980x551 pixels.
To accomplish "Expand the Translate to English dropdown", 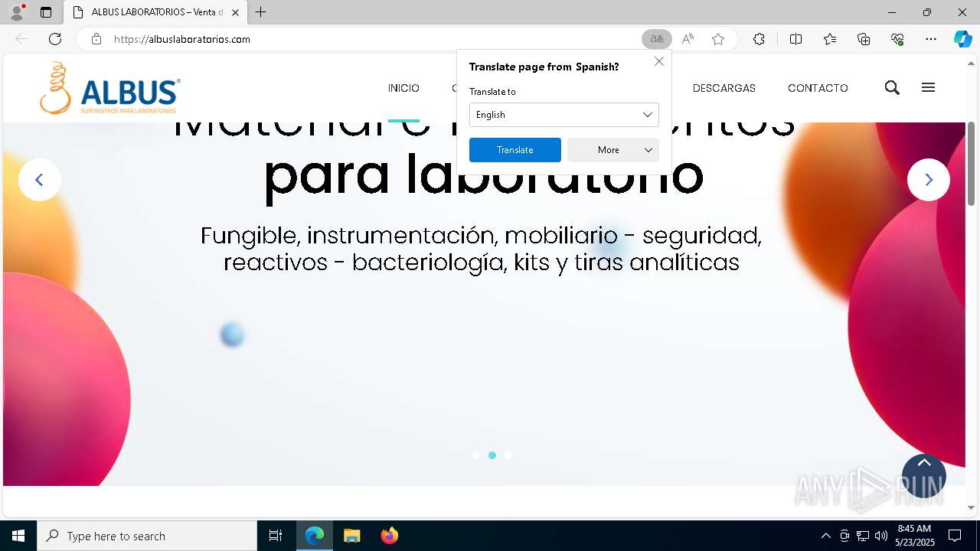I will click(564, 115).
